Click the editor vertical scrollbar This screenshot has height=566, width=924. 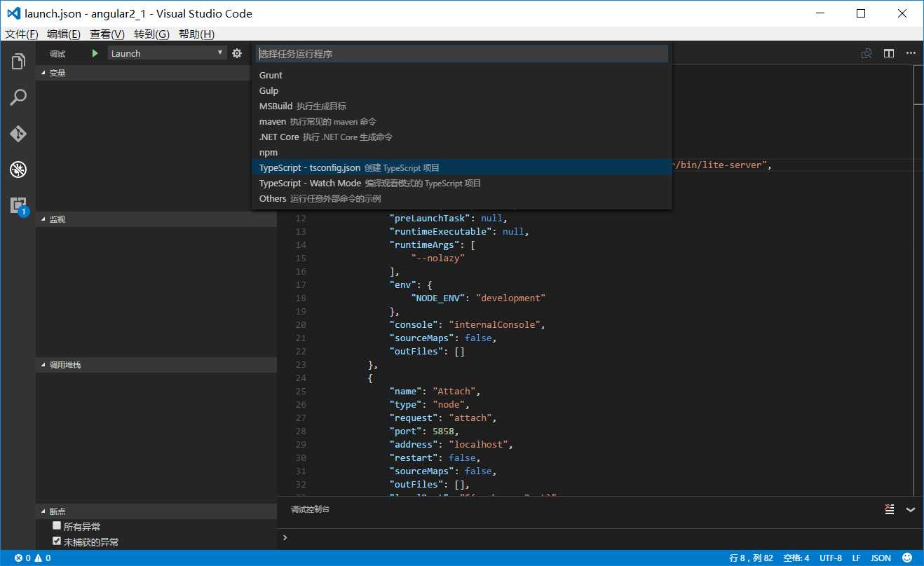tap(919, 280)
